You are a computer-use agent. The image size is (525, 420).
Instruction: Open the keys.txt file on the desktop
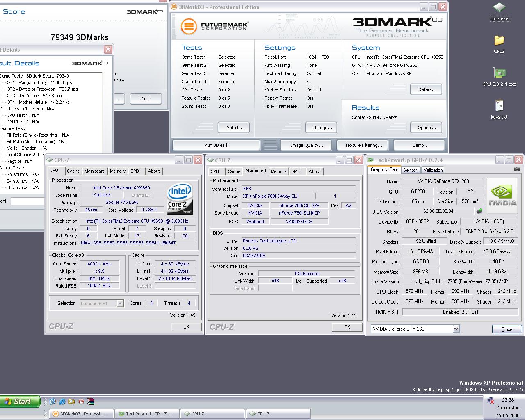coord(499,110)
